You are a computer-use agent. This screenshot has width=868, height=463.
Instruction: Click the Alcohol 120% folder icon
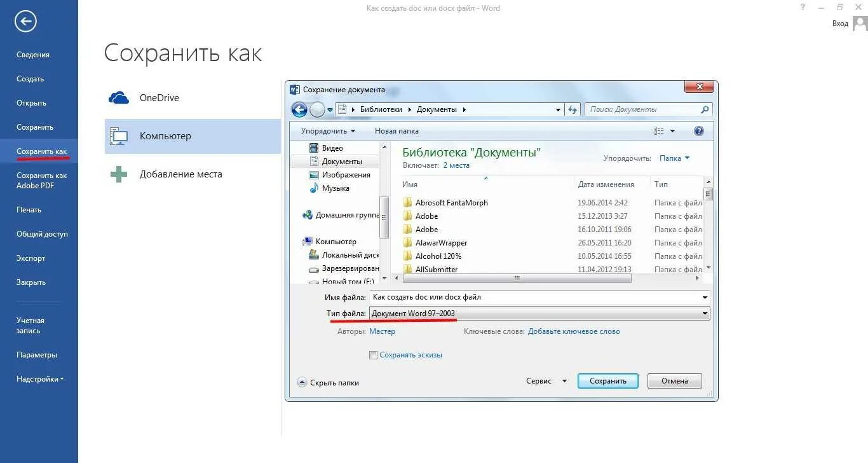[408, 256]
